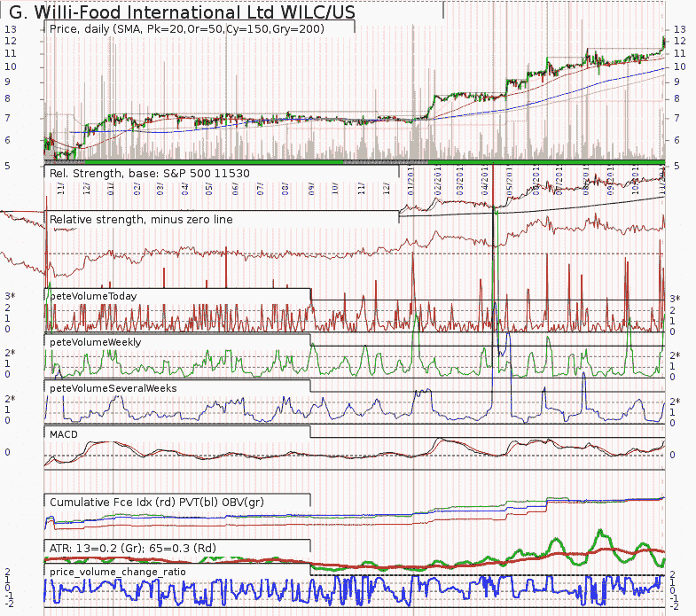Click the '2*' label left of peteVolumeWeekly

[11, 353]
